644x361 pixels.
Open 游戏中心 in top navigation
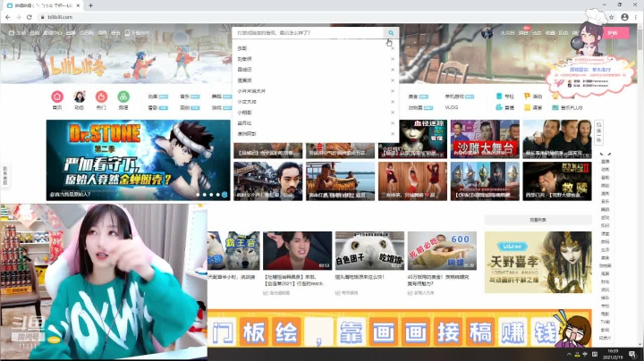53,33
